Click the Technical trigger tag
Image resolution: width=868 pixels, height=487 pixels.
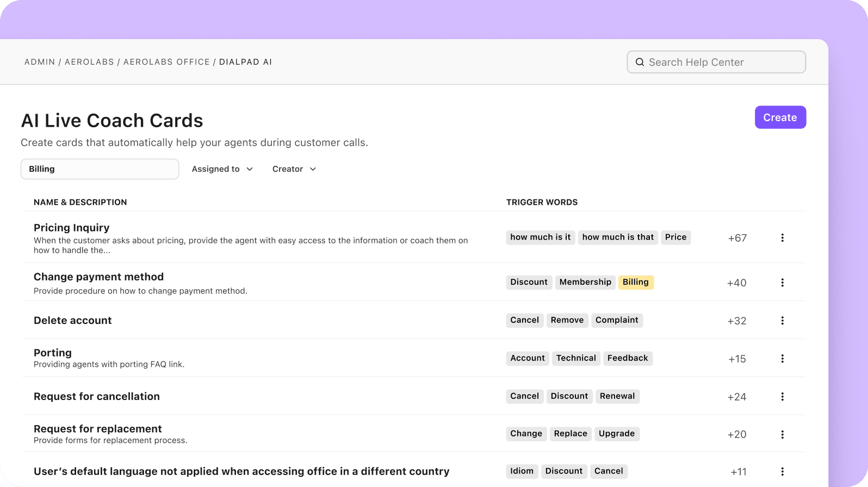[x=576, y=358]
